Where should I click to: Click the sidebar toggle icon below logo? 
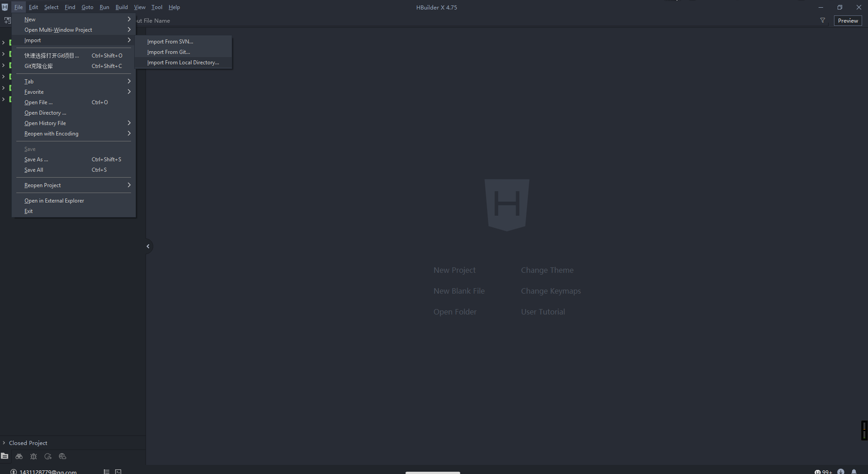tap(7, 20)
